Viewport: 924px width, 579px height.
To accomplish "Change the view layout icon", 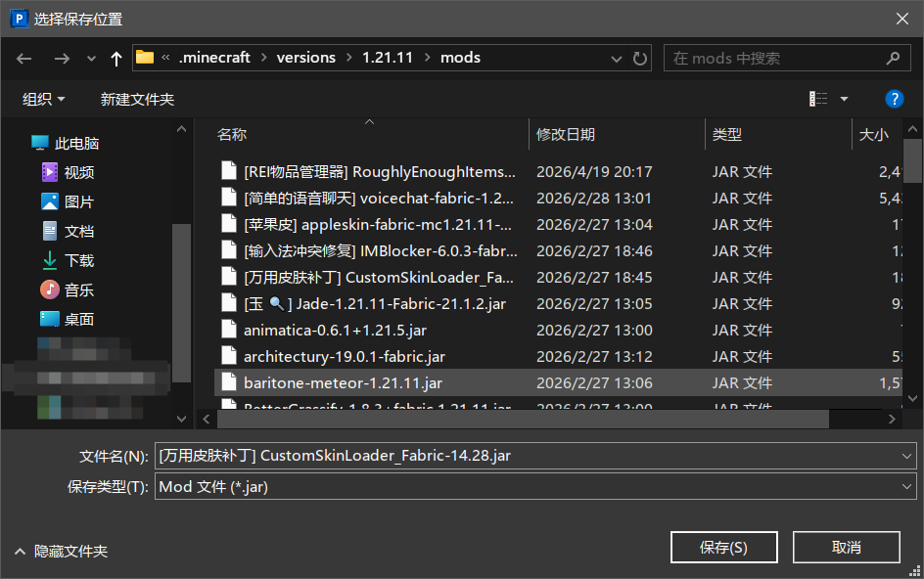I will point(818,99).
